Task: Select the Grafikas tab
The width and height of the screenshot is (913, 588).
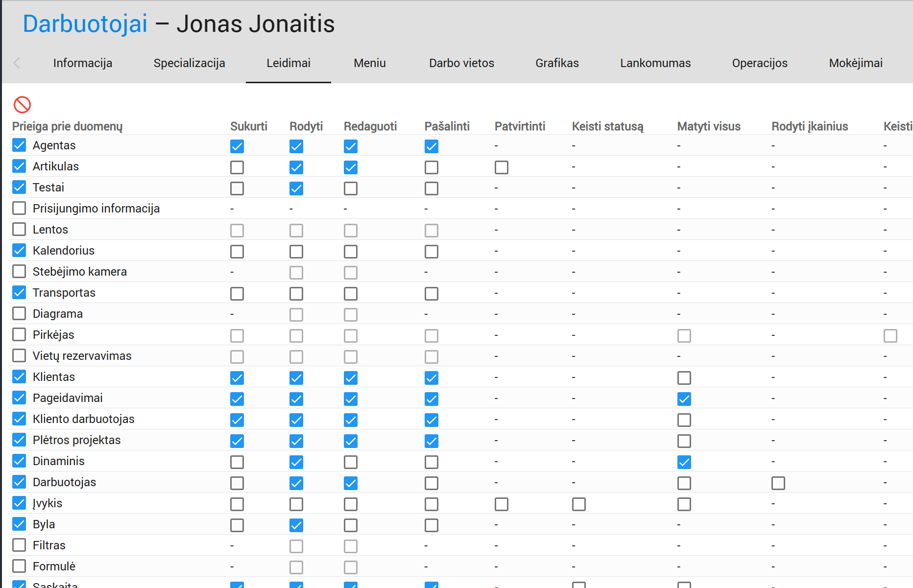Action: point(557,63)
